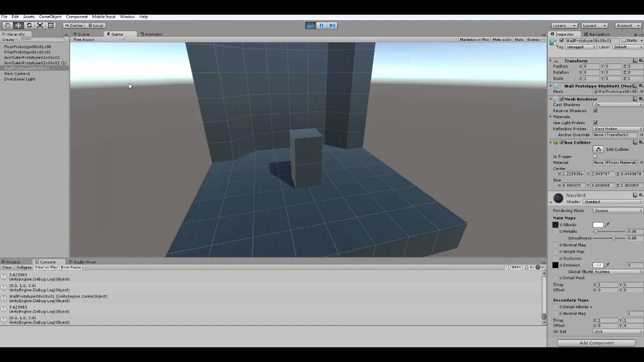
Task: Select the Rotate tool in toolbar
Action: [x=29, y=25]
